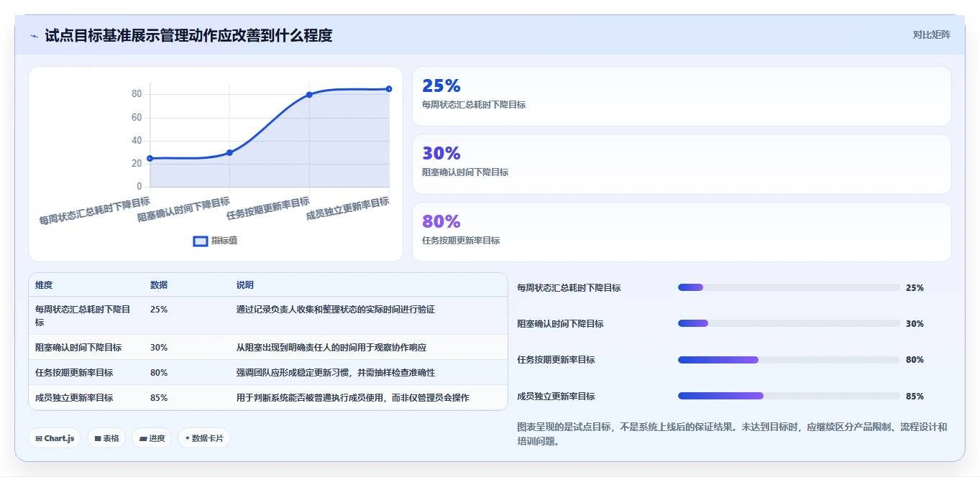Click the 说明 column header
Image resolution: width=980 pixels, height=477 pixels.
(245, 285)
